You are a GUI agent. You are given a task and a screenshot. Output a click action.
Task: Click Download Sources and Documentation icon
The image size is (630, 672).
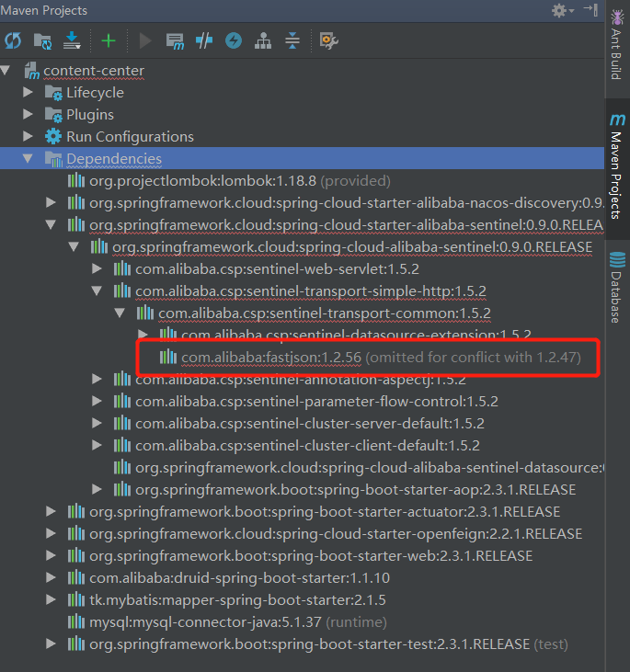pyautogui.click(x=72, y=40)
